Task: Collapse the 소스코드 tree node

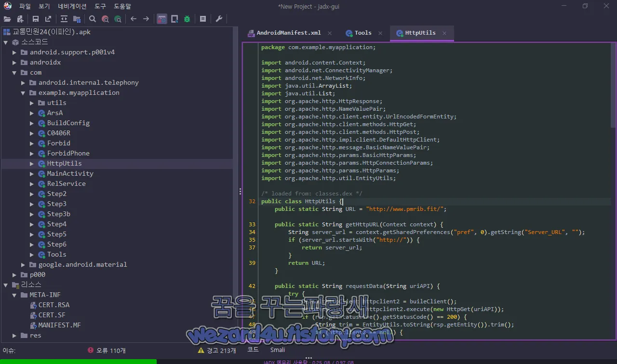Action: [x=6, y=42]
